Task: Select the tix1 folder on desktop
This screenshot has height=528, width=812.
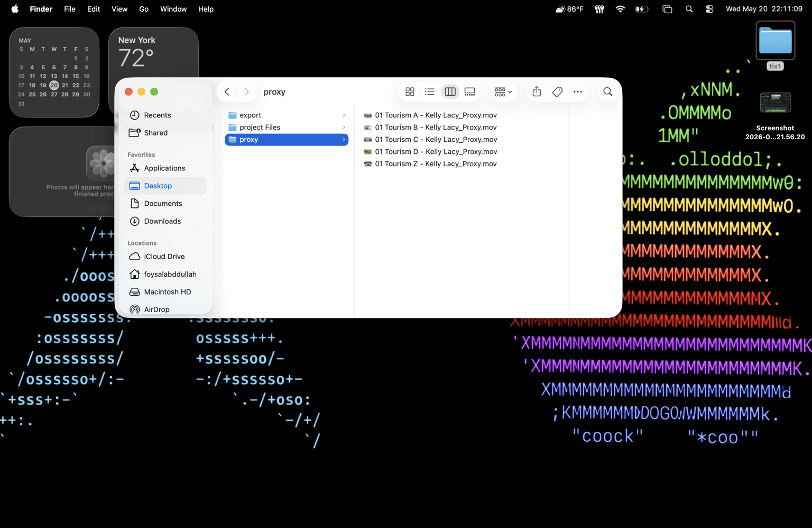Action: [x=775, y=45]
